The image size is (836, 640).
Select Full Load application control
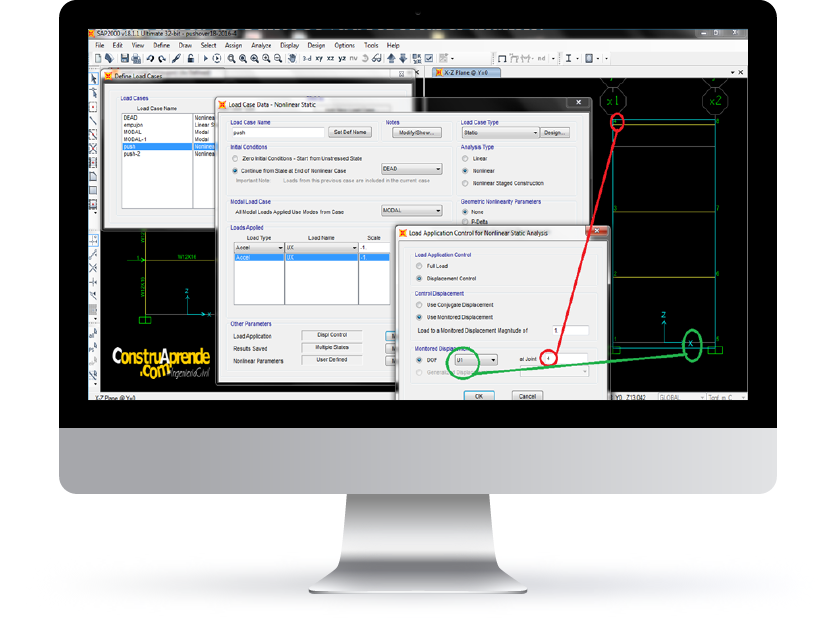pos(419,266)
